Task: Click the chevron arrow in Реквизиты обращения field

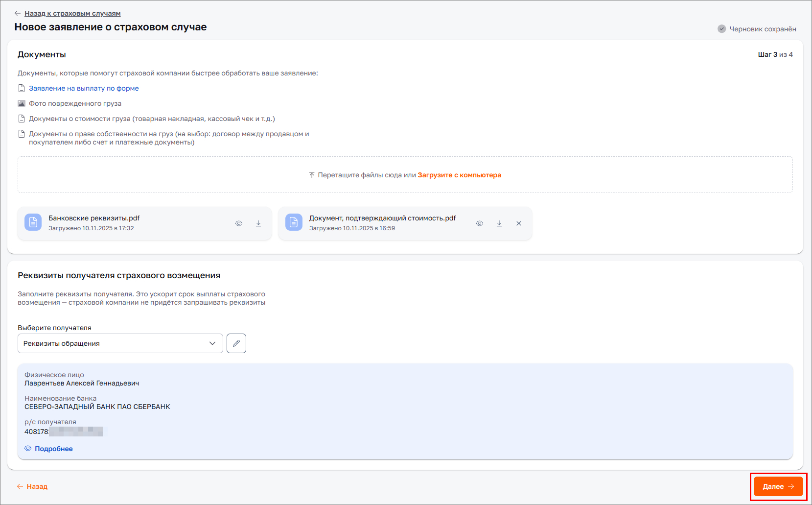Action: (212, 343)
